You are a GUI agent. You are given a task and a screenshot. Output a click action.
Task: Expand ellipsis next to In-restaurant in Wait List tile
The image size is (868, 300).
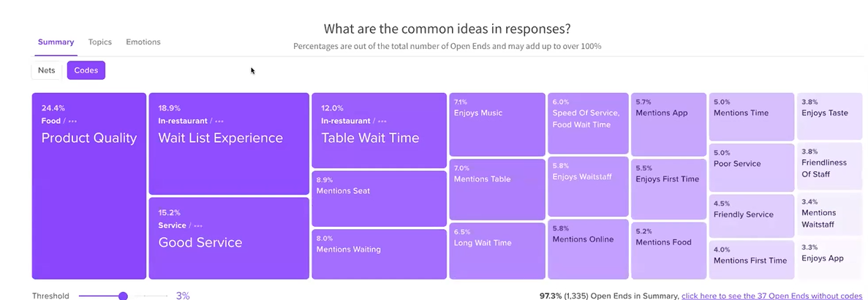(x=219, y=121)
